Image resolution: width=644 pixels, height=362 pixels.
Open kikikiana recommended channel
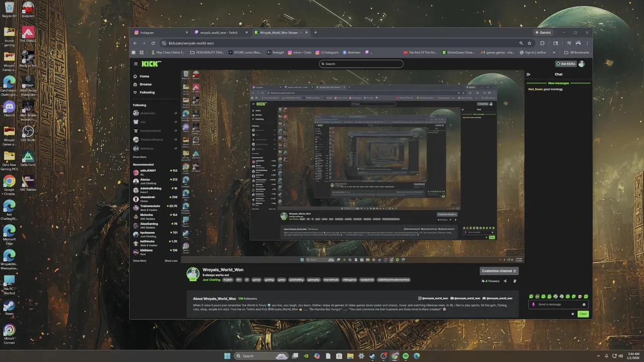(x=155, y=251)
